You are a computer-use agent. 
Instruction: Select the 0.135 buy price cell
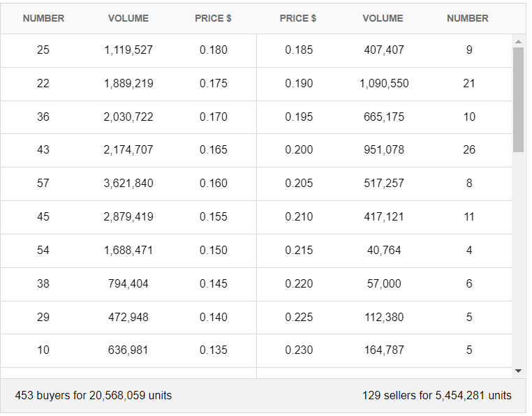click(x=214, y=350)
